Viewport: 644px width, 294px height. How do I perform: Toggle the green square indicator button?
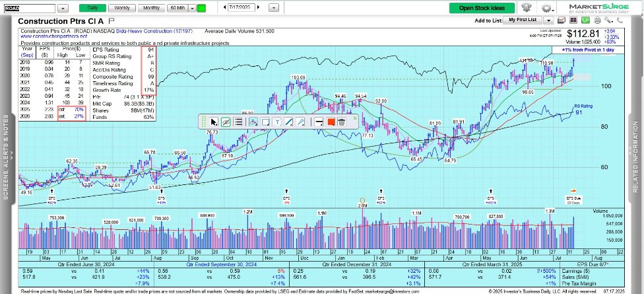pos(201,8)
